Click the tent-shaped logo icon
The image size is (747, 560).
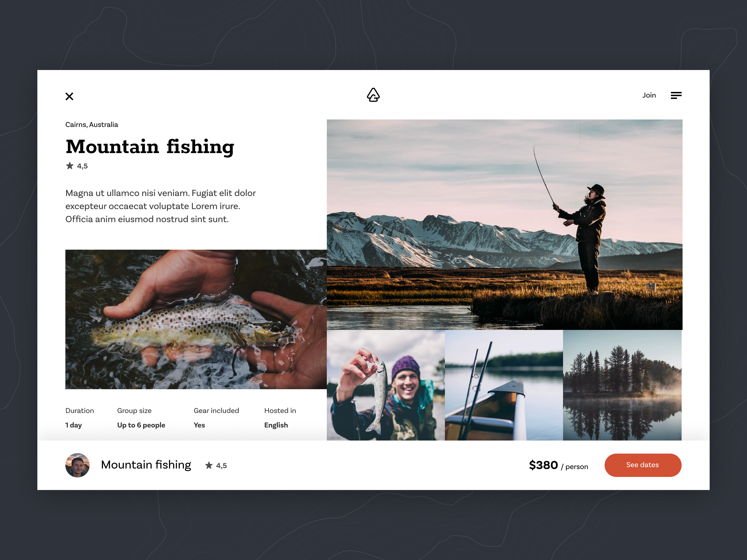pyautogui.click(x=373, y=95)
